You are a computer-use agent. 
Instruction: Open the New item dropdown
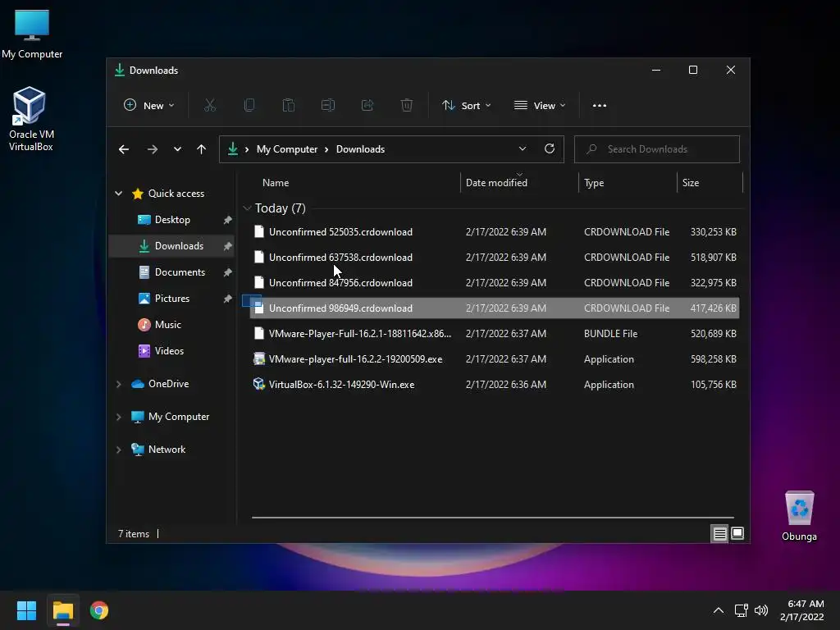click(x=148, y=106)
